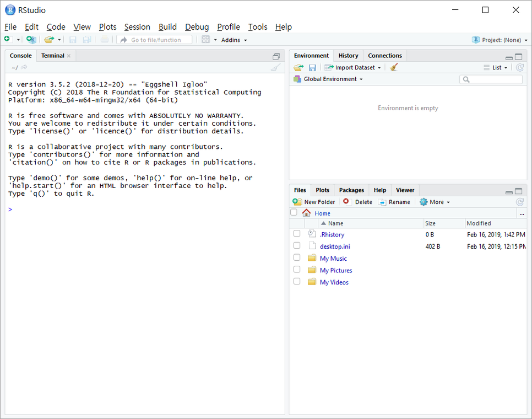Open the Code menu
The width and height of the screenshot is (532, 419).
tap(56, 27)
